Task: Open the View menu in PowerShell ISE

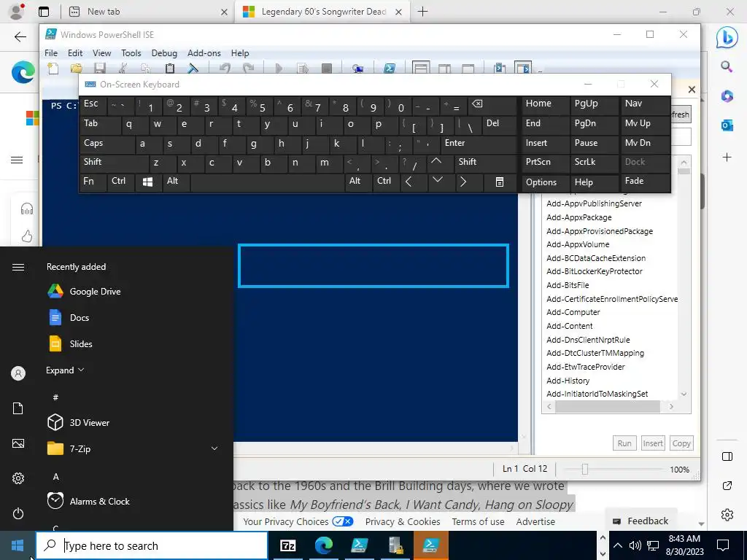Action: tap(101, 52)
